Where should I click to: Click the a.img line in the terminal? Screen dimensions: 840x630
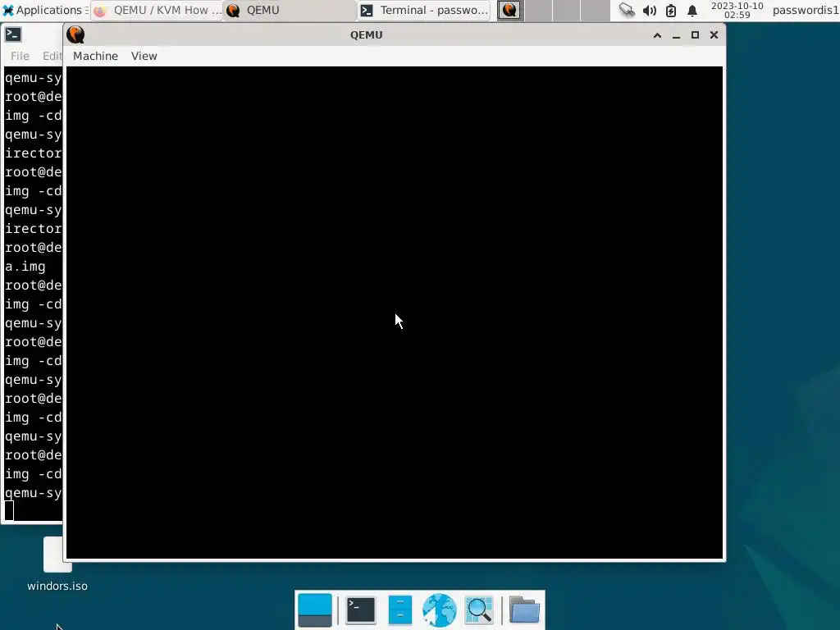click(x=25, y=267)
